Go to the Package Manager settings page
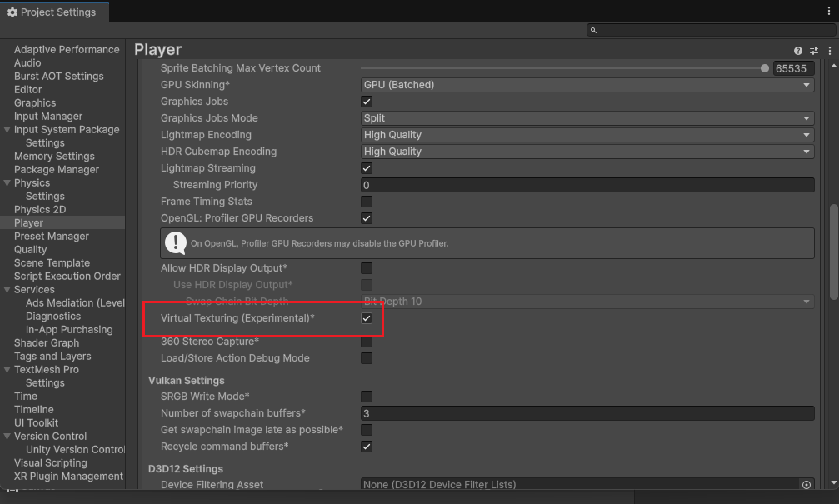839x504 pixels. click(57, 170)
